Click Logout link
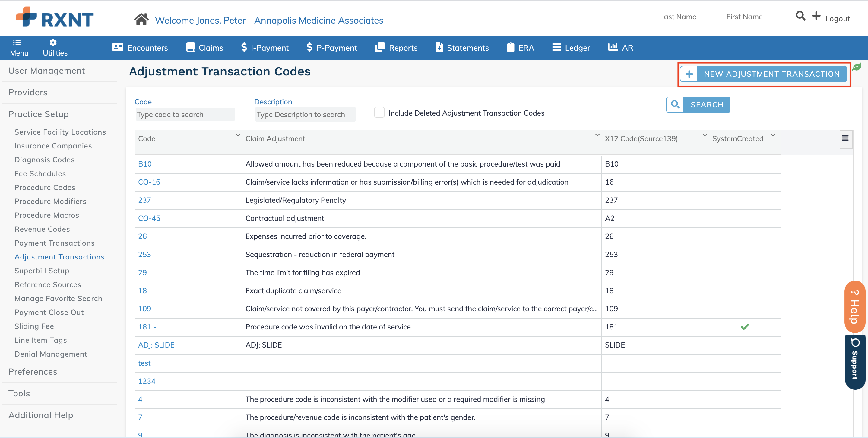This screenshot has width=868, height=438. 837,18
